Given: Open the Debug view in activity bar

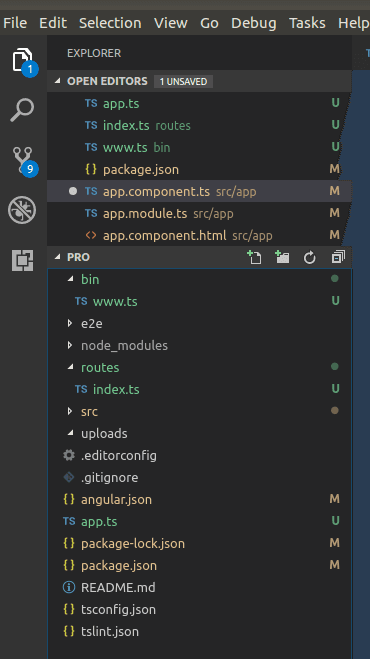Looking at the screenshot, I should (22, 210).
